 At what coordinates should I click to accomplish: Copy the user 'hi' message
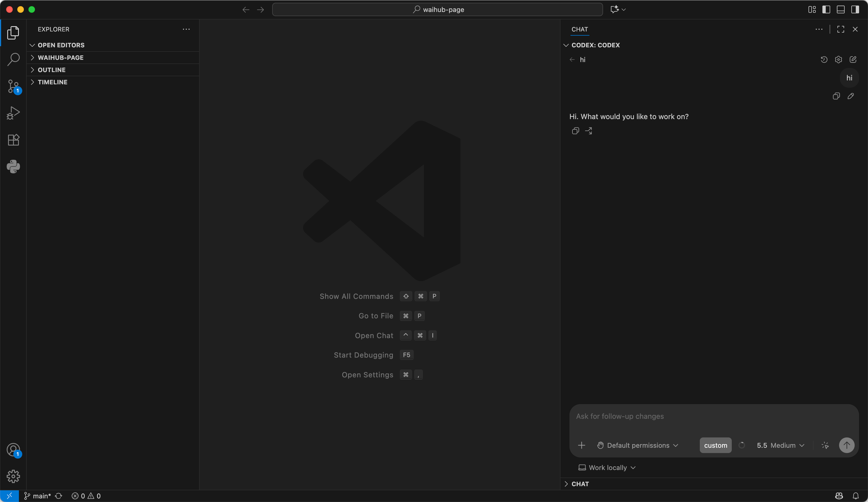click(836, 96)
